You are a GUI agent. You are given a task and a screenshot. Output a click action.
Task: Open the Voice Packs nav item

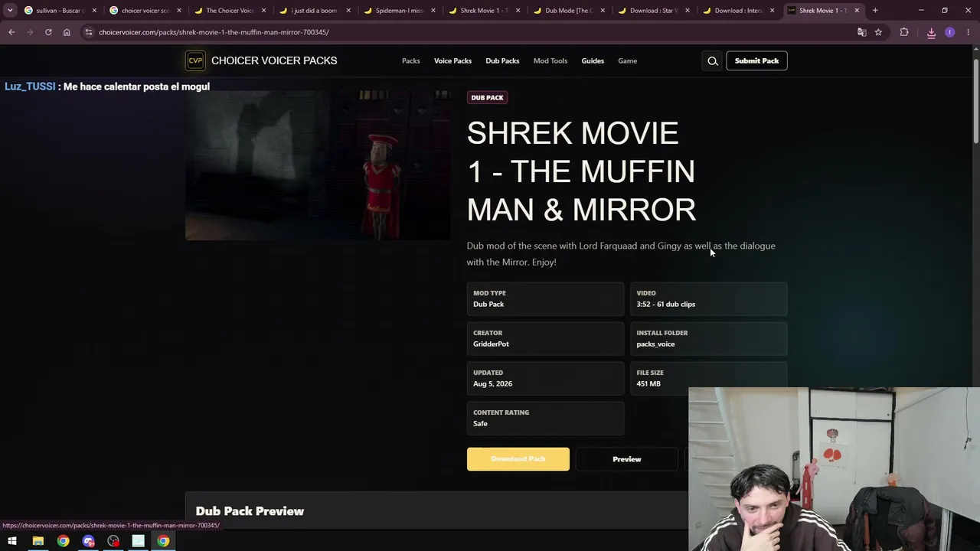tap(452, 61)
